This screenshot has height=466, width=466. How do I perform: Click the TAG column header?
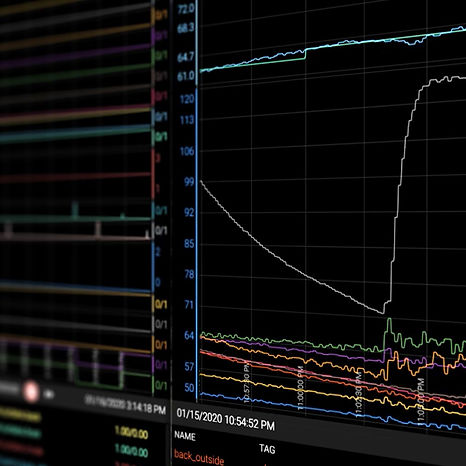tap(267, 448)
